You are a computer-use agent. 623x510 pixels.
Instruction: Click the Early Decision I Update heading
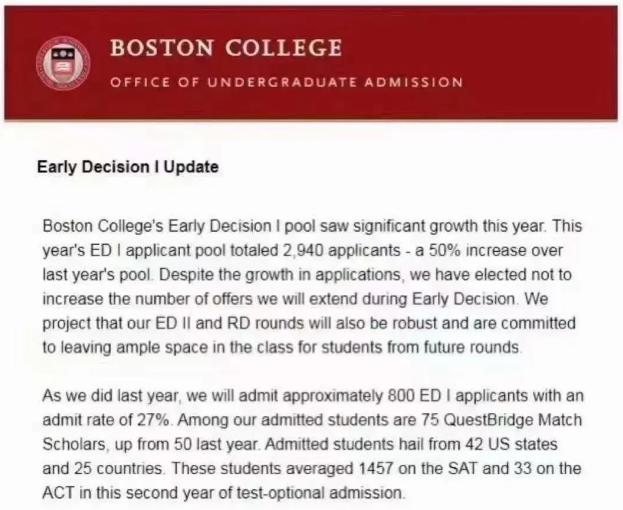(x=127, y=168)
